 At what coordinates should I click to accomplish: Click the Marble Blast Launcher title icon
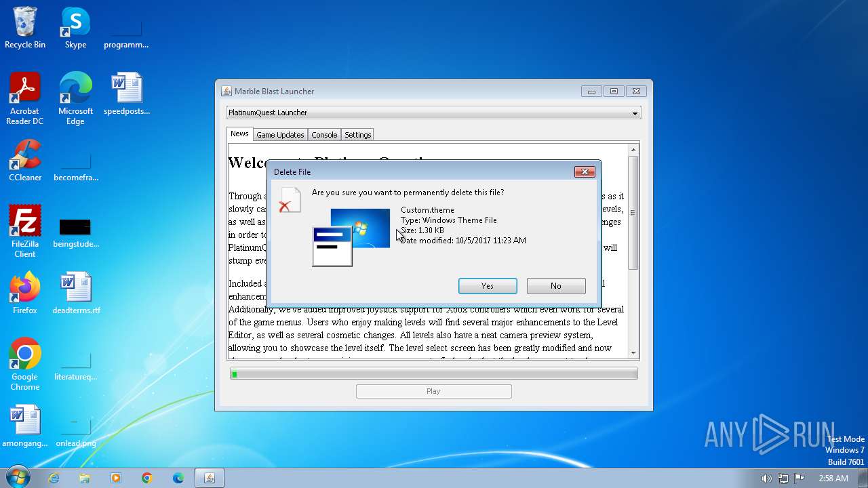click(226, 91)
